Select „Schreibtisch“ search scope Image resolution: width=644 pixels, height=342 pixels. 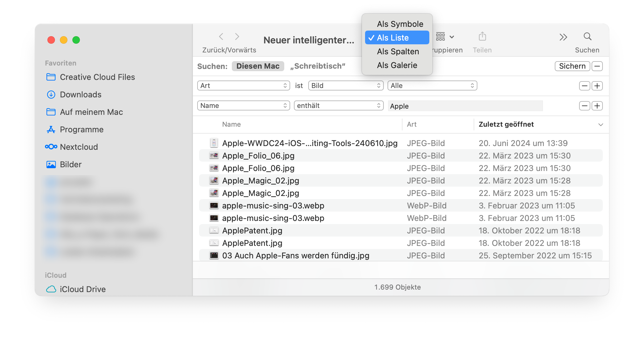[x=318, y=66]
